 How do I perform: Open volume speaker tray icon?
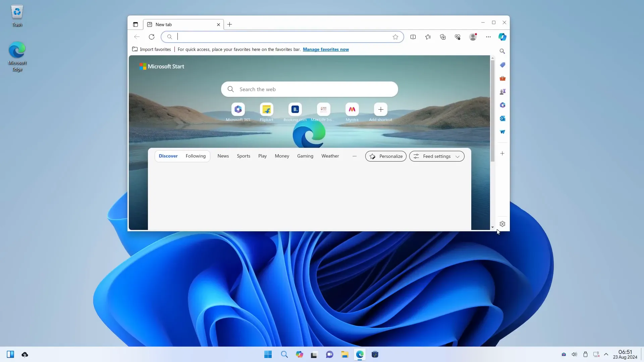575,354
